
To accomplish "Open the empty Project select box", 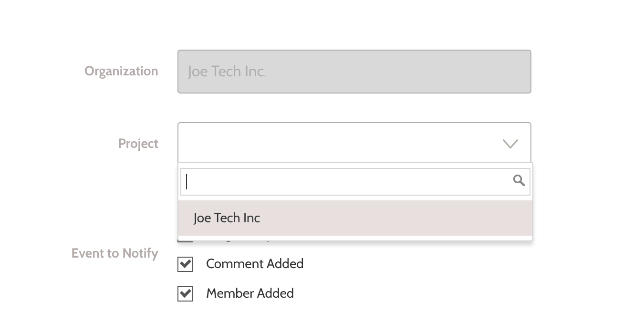I will point(354,143).
